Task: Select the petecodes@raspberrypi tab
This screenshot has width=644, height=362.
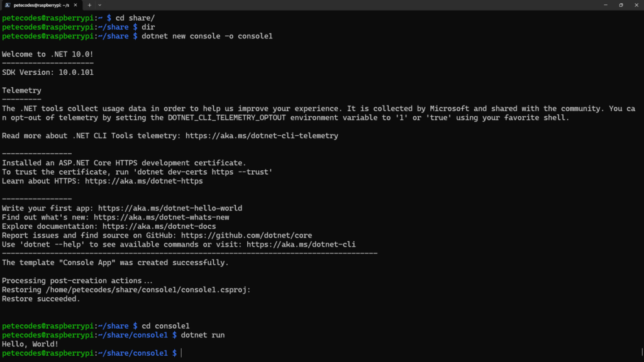Action: coord(41,4)
